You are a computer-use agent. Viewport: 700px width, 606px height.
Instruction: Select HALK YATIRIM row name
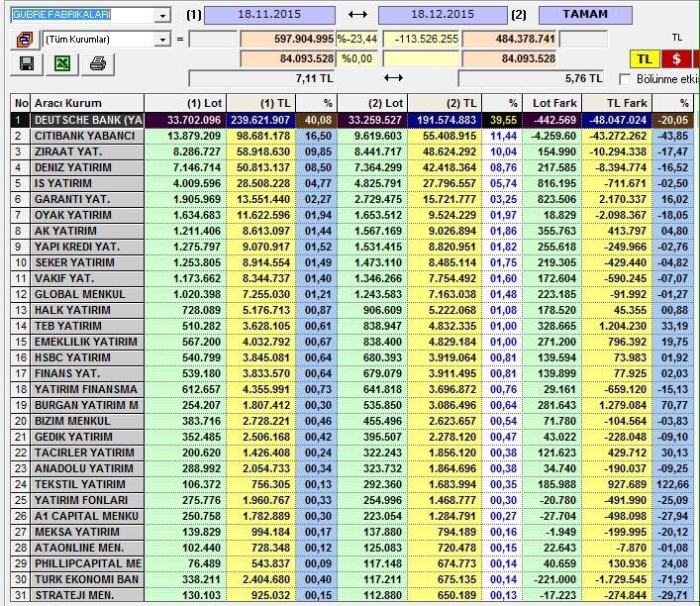click(87, 310)
